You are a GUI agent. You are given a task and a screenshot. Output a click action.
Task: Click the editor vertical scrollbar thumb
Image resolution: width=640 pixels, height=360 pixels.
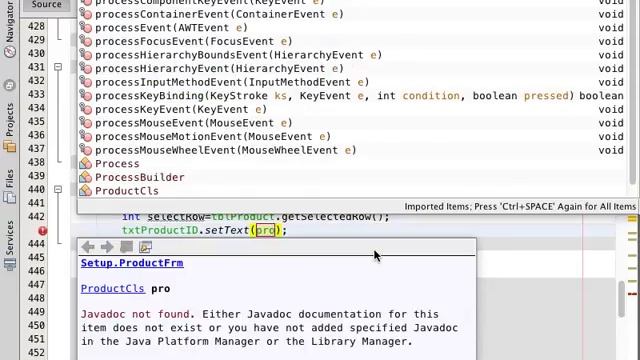pos(621,299)
